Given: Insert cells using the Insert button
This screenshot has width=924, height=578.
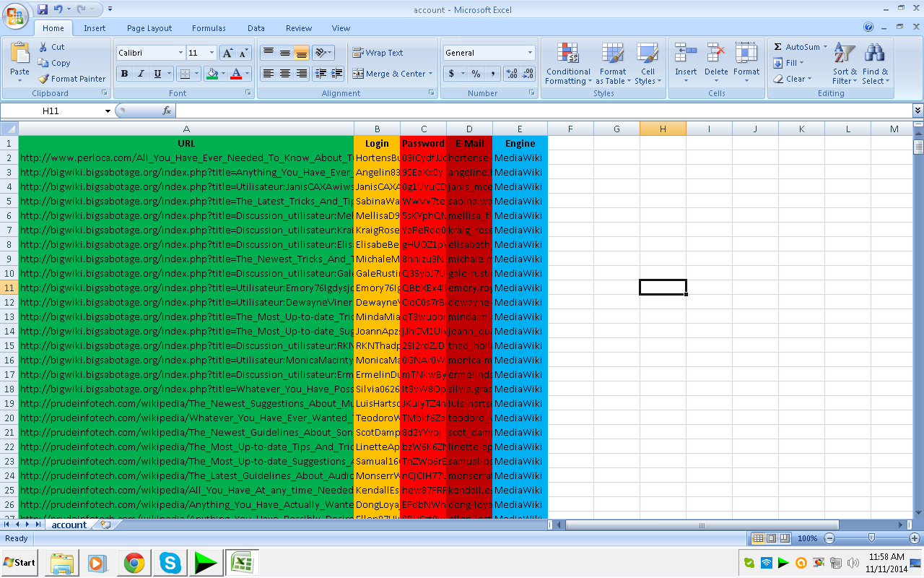Looking at the screenshot, I should pos(686,64).
